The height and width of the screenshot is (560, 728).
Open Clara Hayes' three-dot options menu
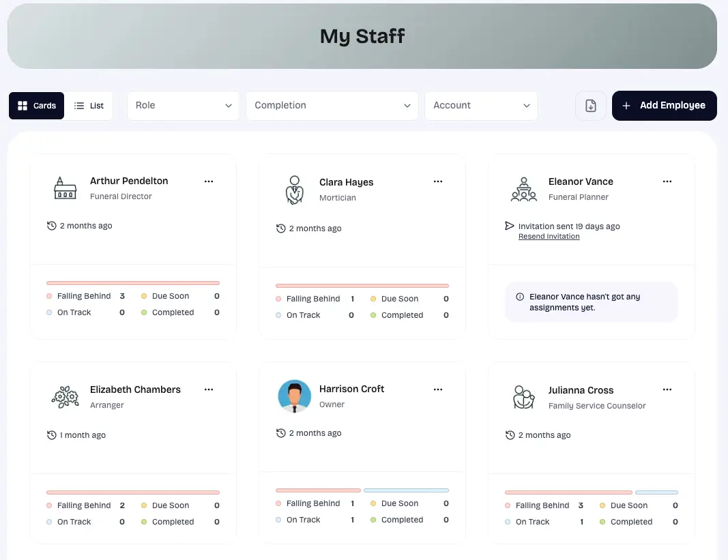pos(438,181)
